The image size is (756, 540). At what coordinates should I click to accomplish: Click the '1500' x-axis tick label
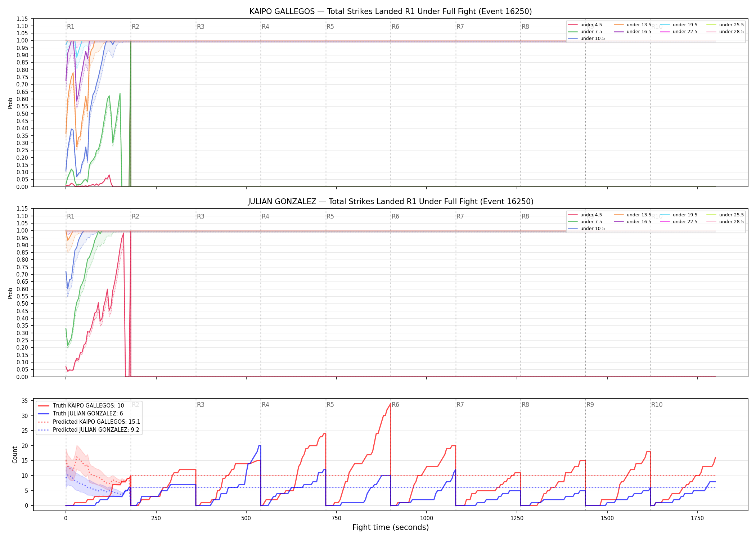(x=607, y=518)
